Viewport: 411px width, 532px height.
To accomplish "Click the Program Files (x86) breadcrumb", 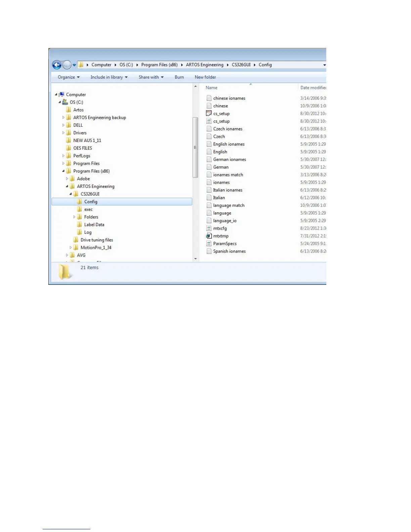I will pos(159,65).
